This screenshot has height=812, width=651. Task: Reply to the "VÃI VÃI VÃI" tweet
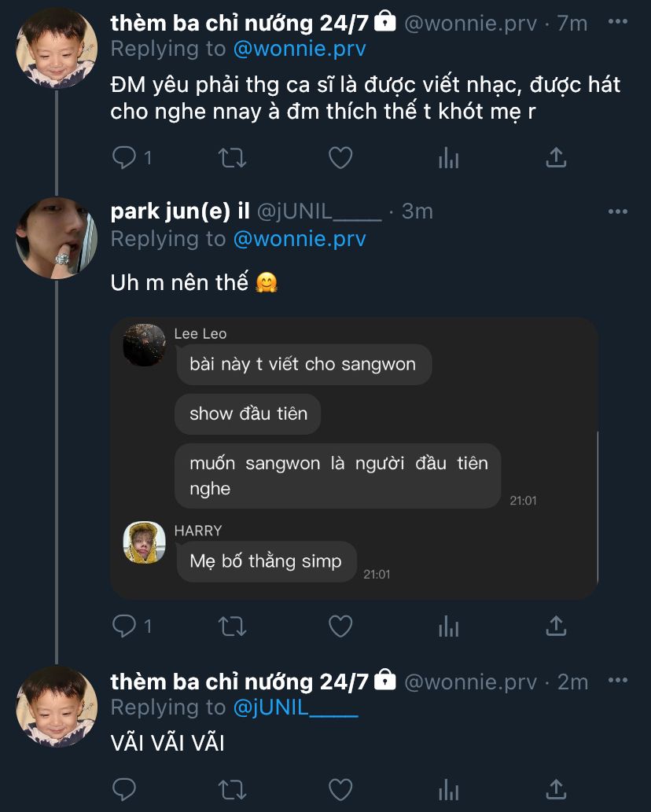click(x=125, y=788)
